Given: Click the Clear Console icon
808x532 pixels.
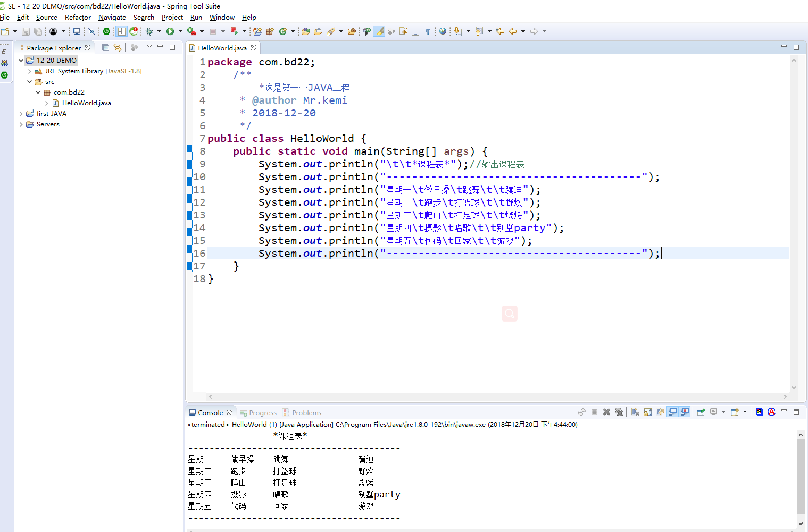Looking at the screenshot, I should [635, 412].
